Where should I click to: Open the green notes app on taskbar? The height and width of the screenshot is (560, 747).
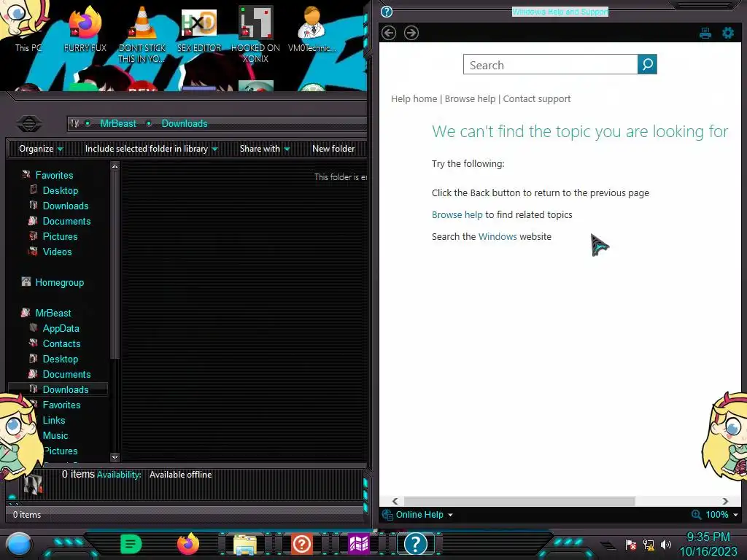[x=131, y=544]
